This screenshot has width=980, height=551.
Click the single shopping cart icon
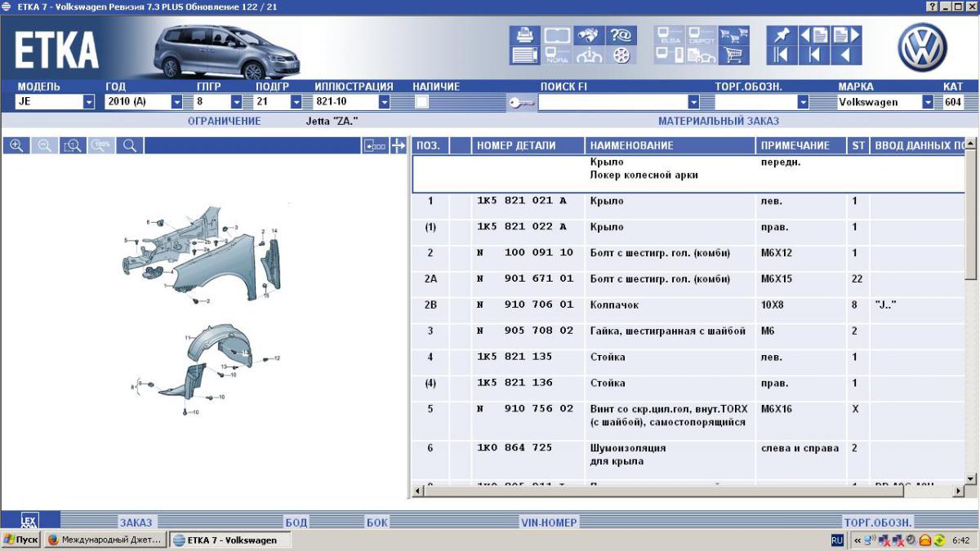pos(734,56)
